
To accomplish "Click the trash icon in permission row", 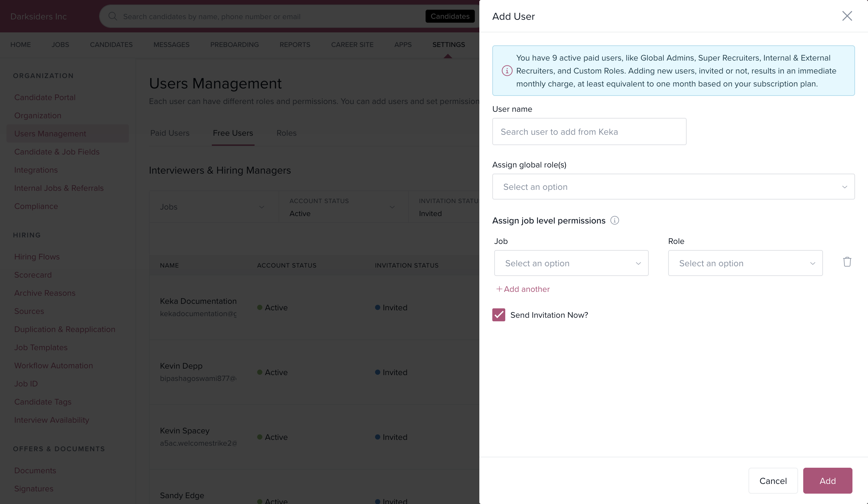I will [847, 262].
